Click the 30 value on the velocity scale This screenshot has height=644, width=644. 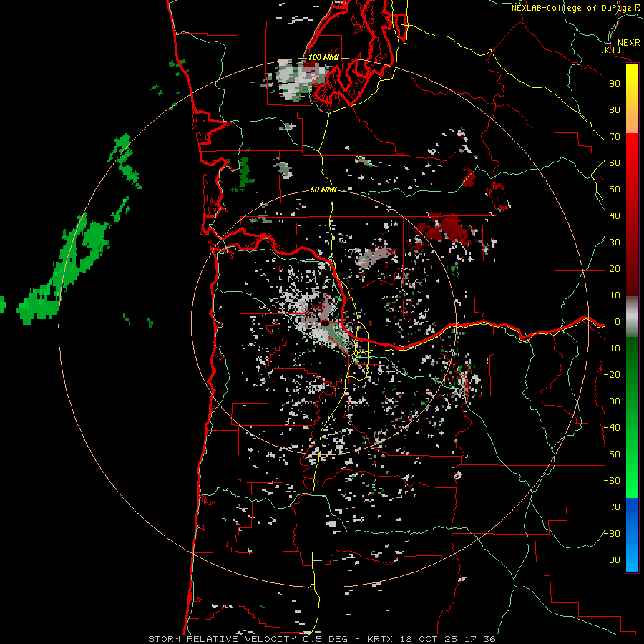click(615, 243)
